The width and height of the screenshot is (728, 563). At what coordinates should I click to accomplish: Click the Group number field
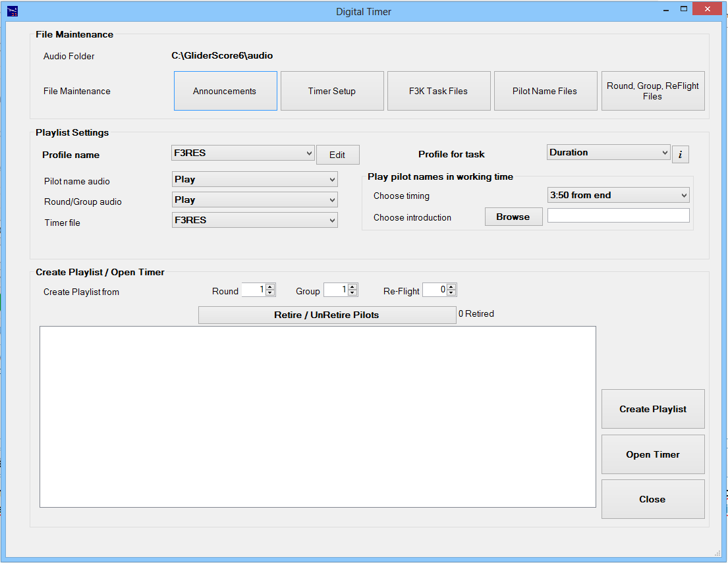[x=336, y=290]
